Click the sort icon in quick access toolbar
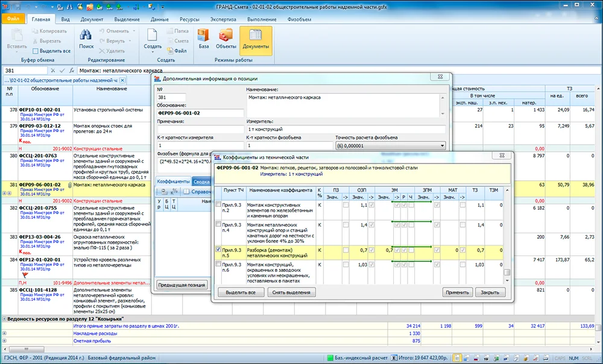 [x=136, y=7]
